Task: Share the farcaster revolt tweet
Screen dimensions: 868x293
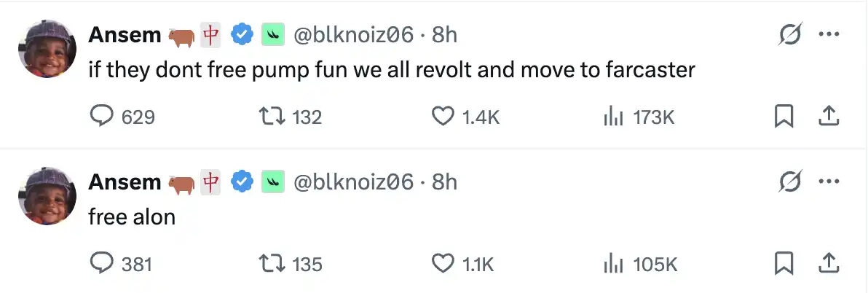Action: tap(829, 117)
